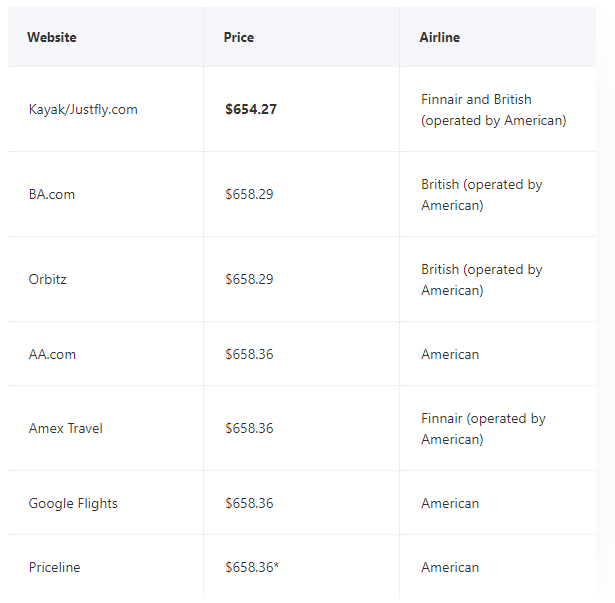Click the bold $654.27 price
Image resolution: width=615 pixels, height=603 pixels.
[x=251, y=109]
